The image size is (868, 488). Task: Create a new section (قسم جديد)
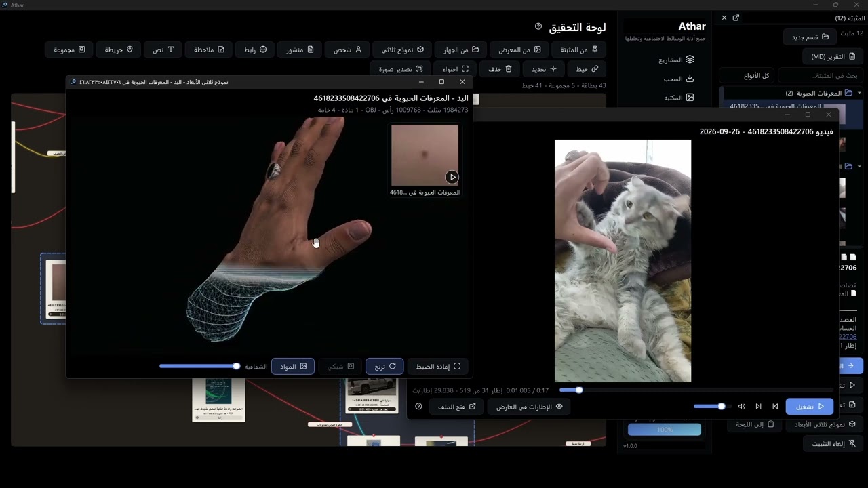tap(810, 37)
